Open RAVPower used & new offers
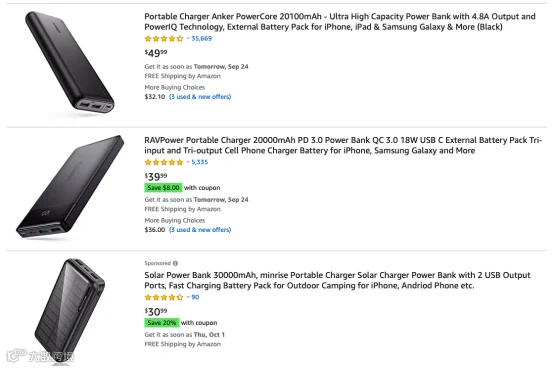553x368 pixels. (200, 230)
